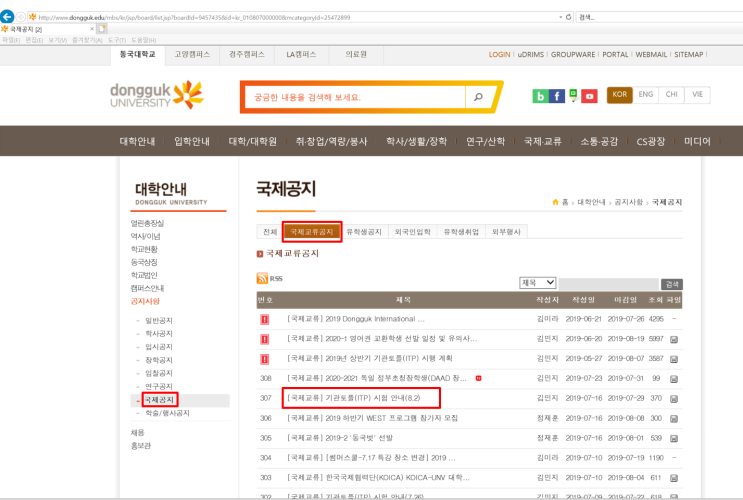Open 학술/행사공지 in the sidebar
The width and height of the screenshot is (743, 500).
[x=167, y=413]
